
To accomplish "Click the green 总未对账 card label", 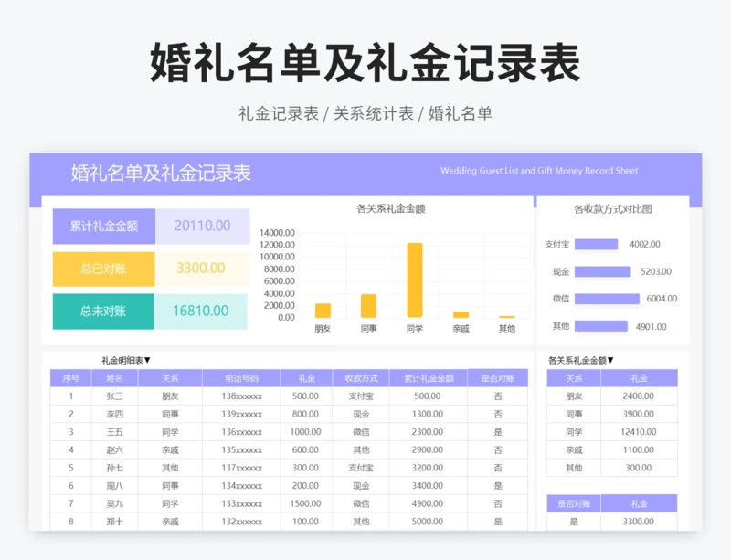I will coord(103,311).
